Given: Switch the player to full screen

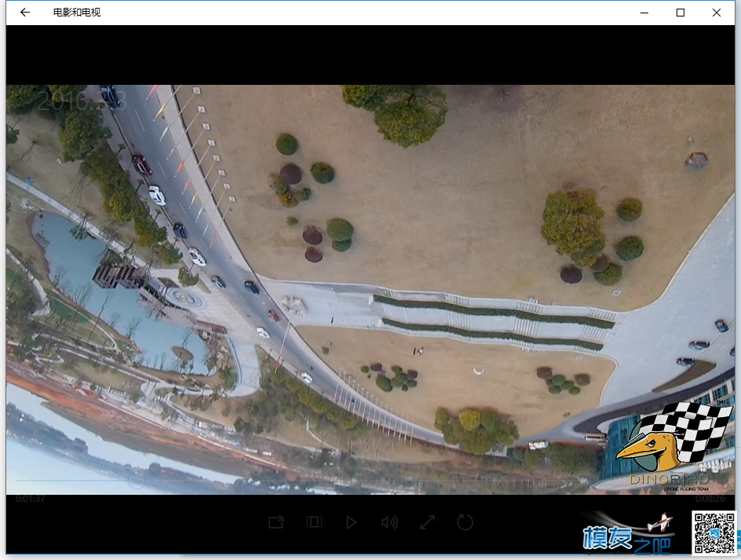Looking at the screenshot, I should pyautogui.click(x=427, y=522).
